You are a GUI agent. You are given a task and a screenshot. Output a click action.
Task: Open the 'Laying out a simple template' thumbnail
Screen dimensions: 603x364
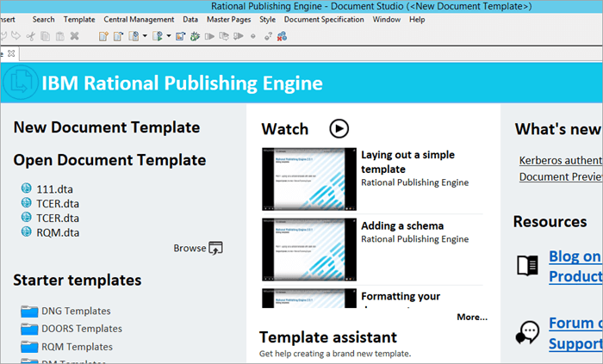click(309, 179)
